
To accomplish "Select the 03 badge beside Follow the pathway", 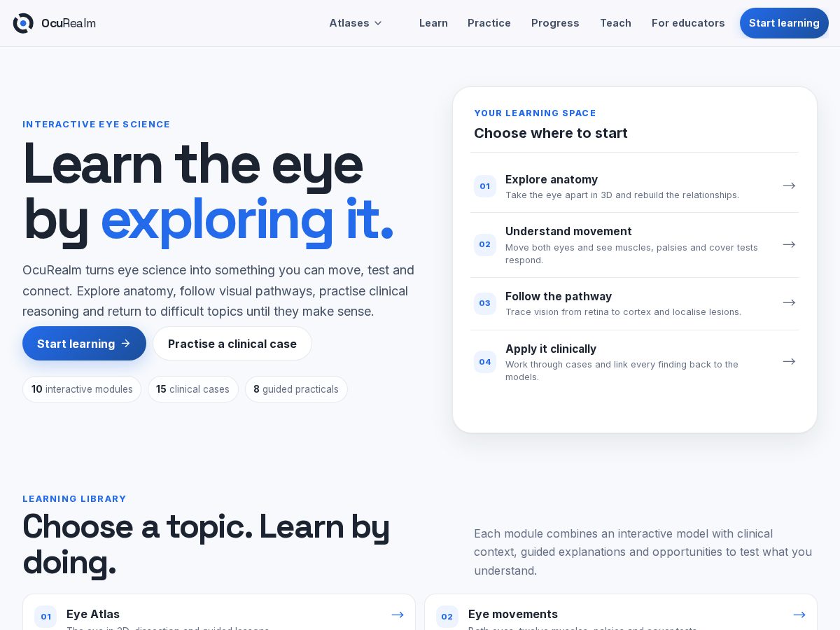I will click(485, 303).
